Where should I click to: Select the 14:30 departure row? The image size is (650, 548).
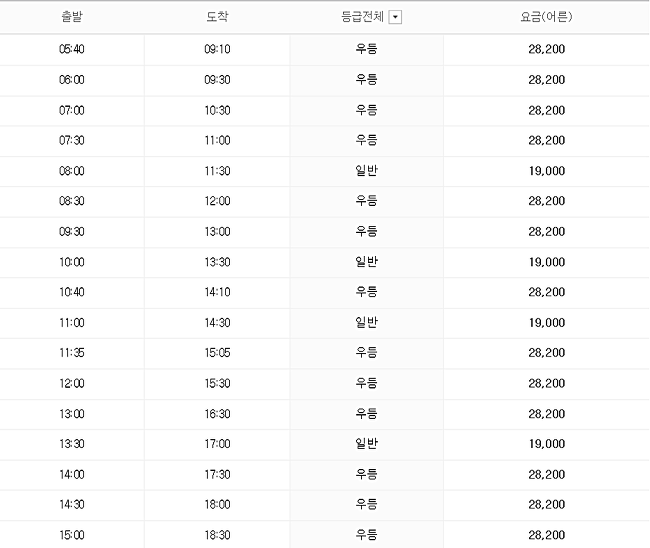point(325,505)
